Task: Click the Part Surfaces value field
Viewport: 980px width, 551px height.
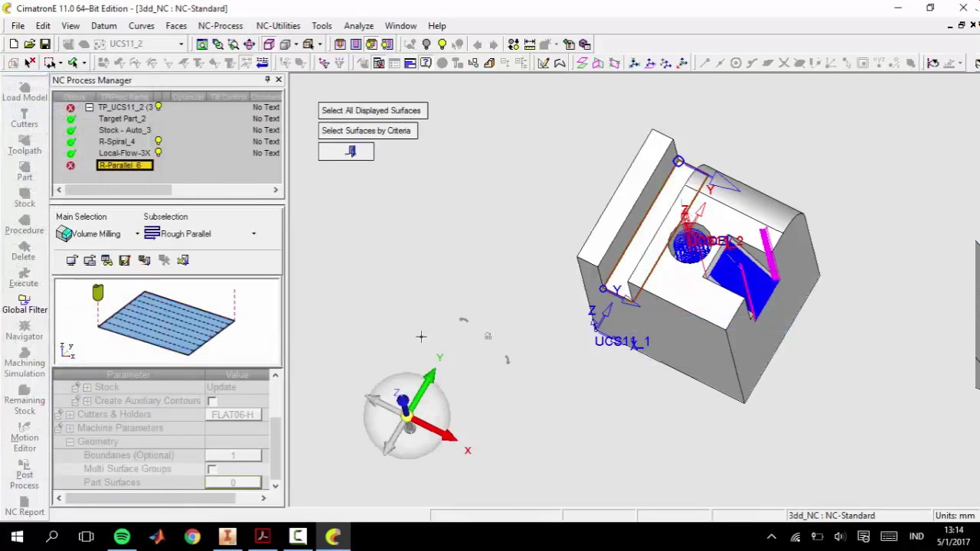Action: pos(233,483)
